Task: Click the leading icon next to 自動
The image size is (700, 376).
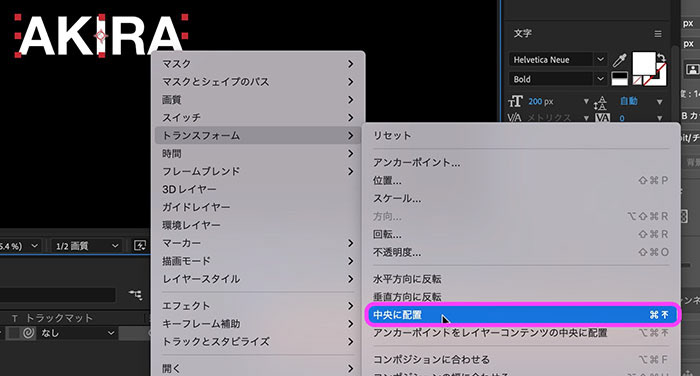Action: pos(600,103)
